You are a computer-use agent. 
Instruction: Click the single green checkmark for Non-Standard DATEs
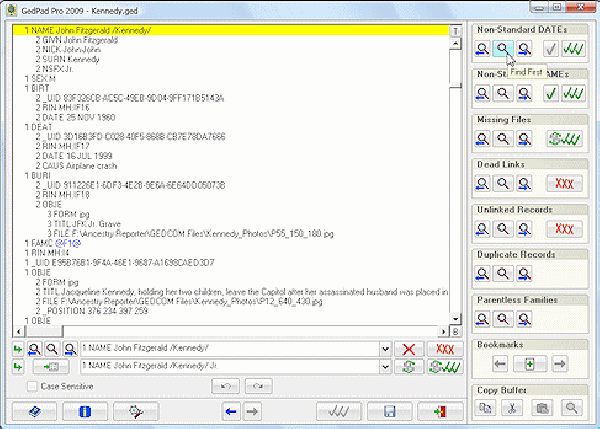coord(552,48)
